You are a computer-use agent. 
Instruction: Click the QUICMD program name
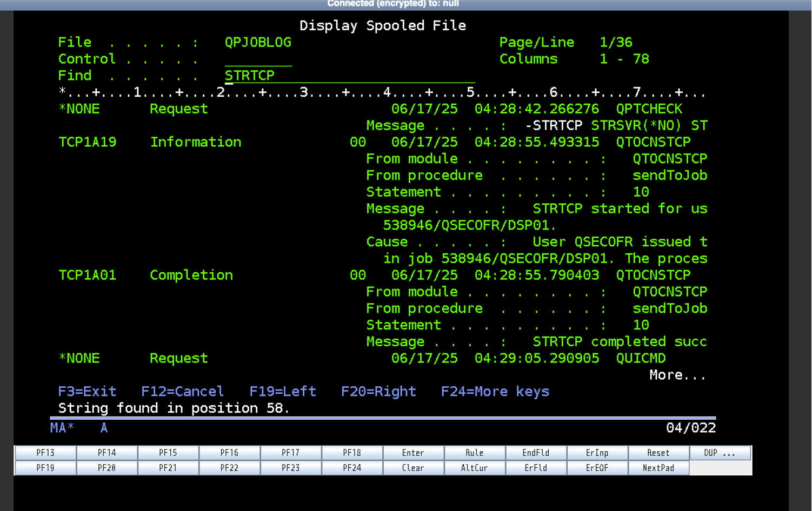click(641, 358)
